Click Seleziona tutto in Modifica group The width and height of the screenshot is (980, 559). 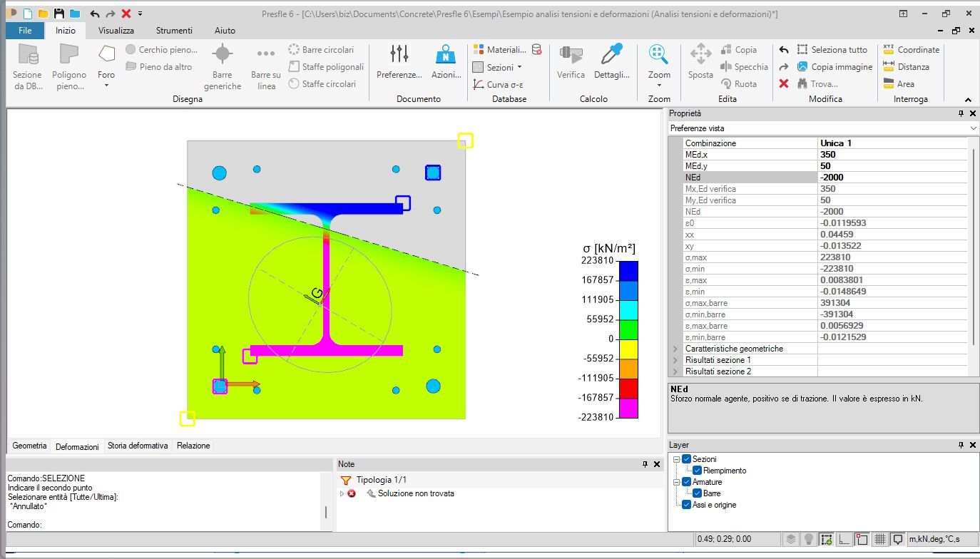(832, 50)
